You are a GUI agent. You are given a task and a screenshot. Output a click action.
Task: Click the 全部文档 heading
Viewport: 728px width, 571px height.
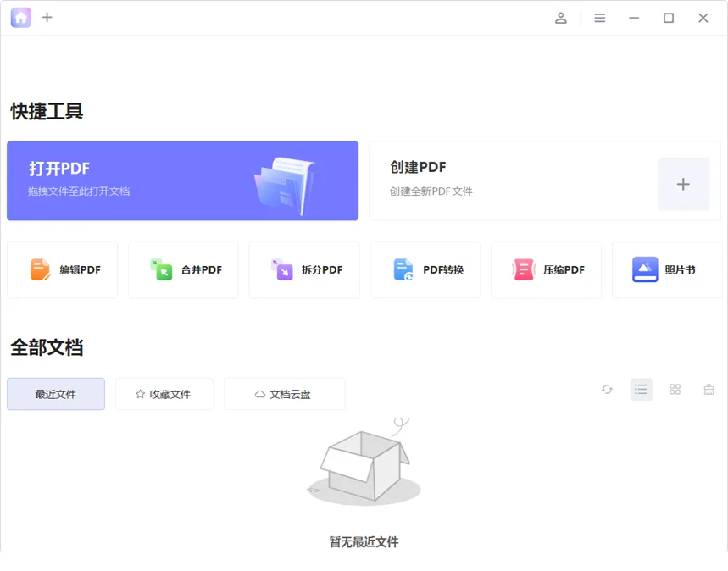[47, 347]
